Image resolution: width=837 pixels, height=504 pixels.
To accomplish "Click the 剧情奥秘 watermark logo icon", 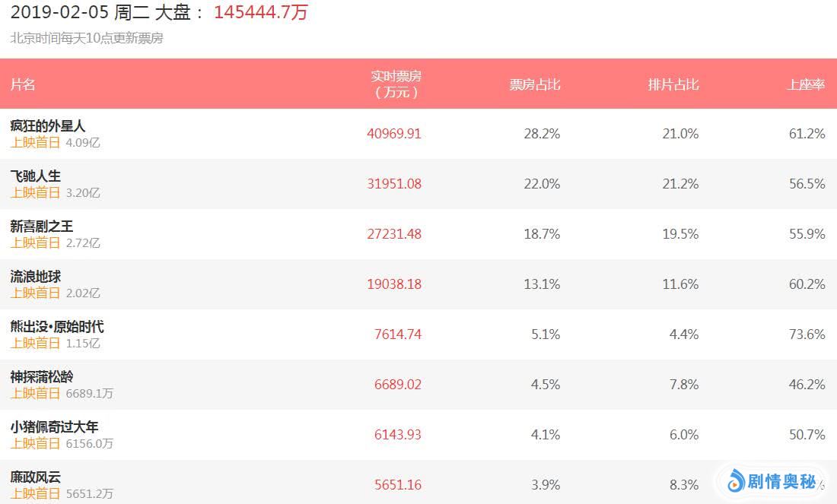I will [735, 480].
